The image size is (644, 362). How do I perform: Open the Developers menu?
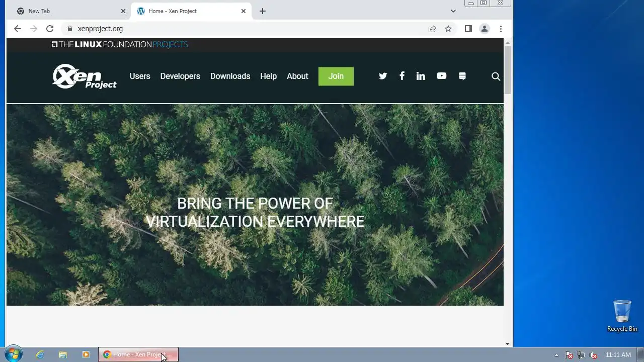180,76
